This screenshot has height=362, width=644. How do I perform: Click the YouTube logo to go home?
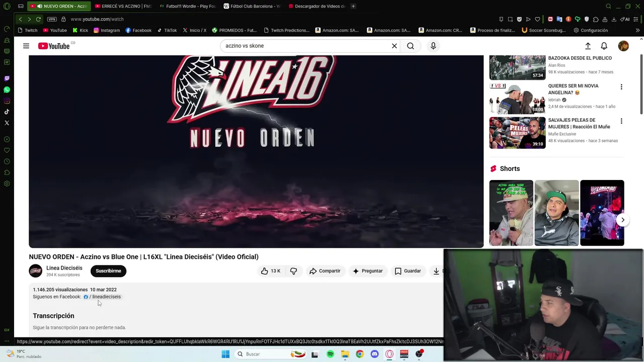pyautogui.click(x=54, y=46)
